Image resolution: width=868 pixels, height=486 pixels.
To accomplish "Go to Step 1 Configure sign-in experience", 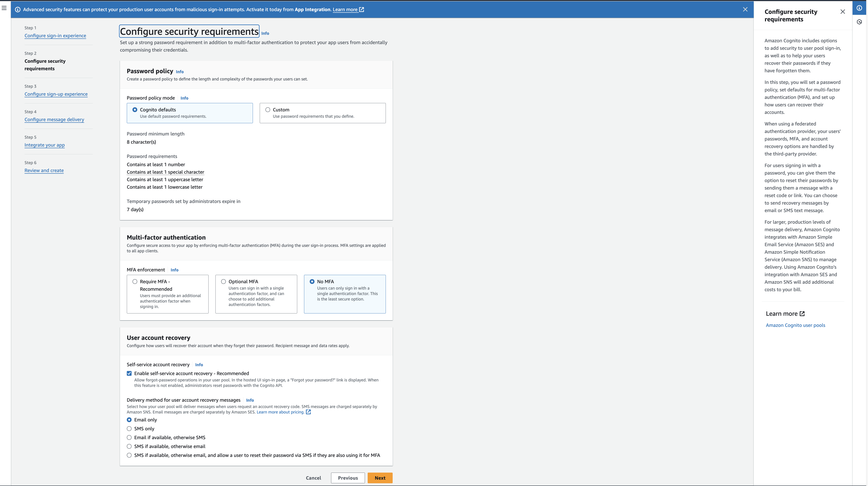I will (55, 36).
